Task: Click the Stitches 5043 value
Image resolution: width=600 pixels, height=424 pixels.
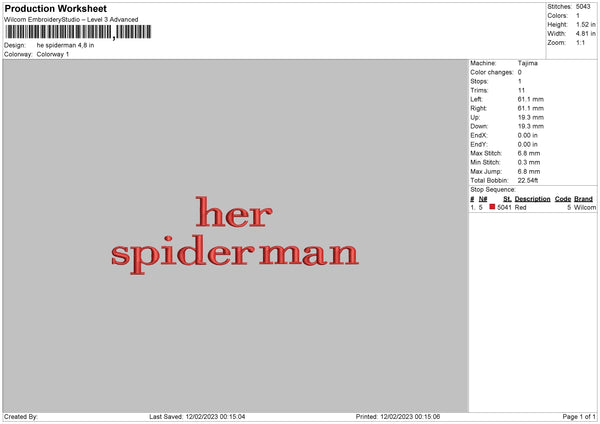Action: coord(583,7)
